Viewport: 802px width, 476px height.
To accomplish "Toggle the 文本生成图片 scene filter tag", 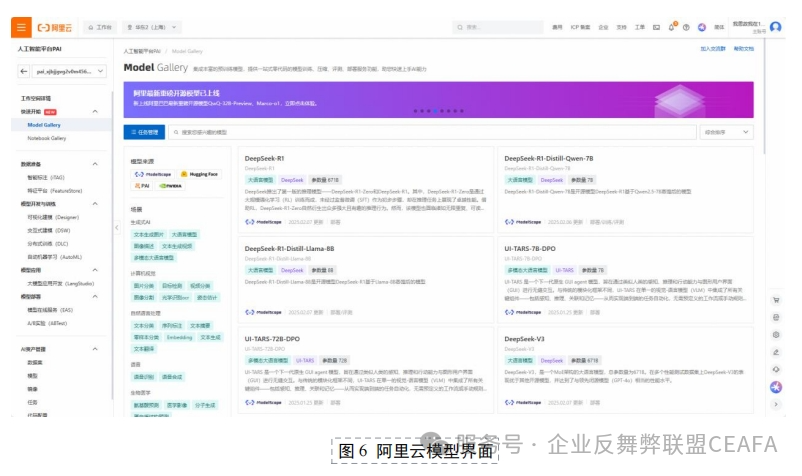I will click(149, 235).
